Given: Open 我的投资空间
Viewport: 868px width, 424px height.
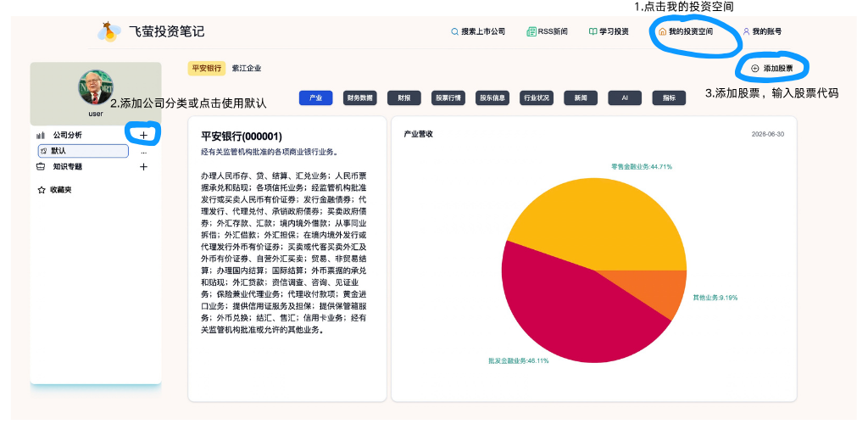Looking at the screenshot, I should click(x=685, y=31).
